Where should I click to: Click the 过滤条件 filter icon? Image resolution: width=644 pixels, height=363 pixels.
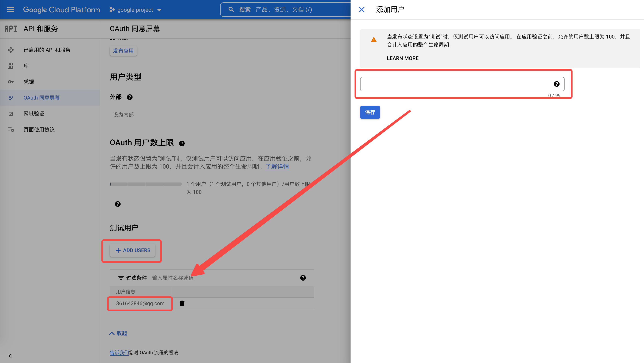point(121,278)
